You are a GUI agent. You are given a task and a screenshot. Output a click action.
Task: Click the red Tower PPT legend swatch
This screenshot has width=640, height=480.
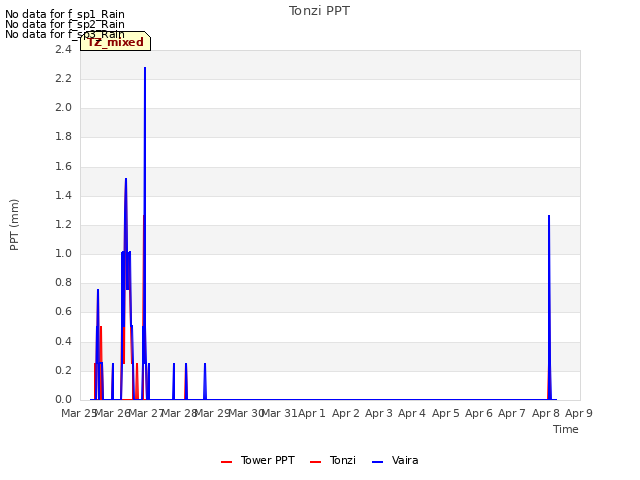[x=227, y=462]
